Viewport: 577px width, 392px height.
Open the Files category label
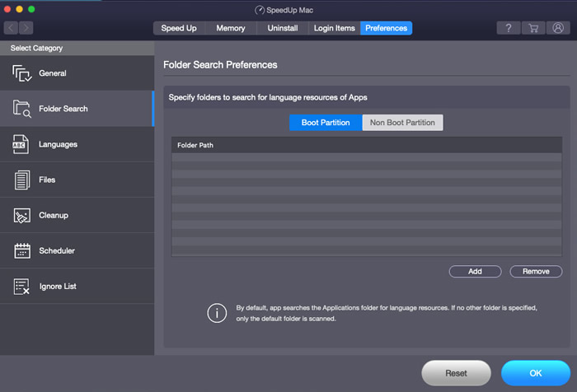(47, 180)
